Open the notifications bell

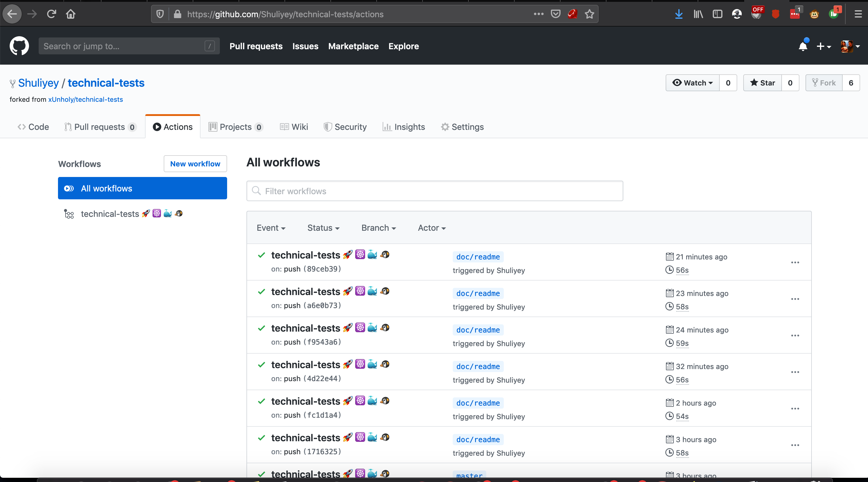[803, 46]
